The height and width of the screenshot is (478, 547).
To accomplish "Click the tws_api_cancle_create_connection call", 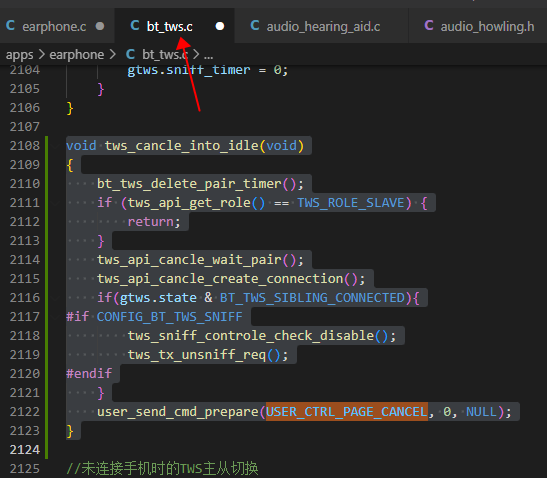I will [220, 279].
